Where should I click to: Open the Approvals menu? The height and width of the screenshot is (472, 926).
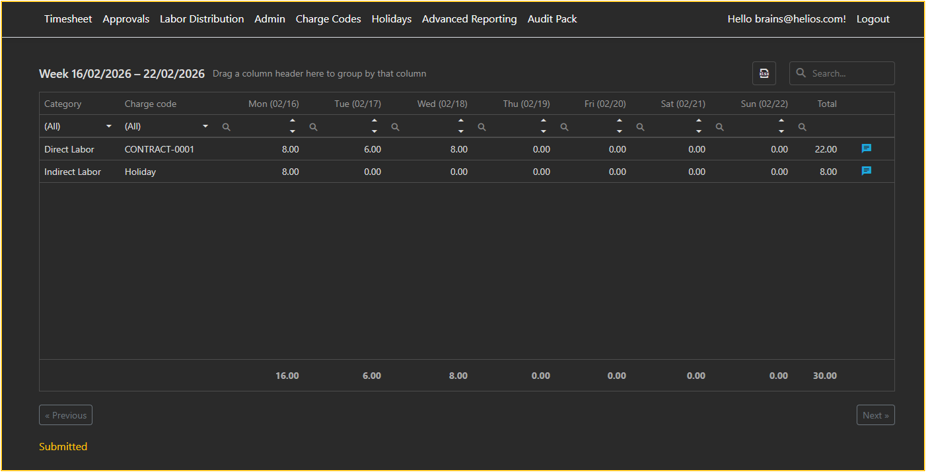(126, 19)
